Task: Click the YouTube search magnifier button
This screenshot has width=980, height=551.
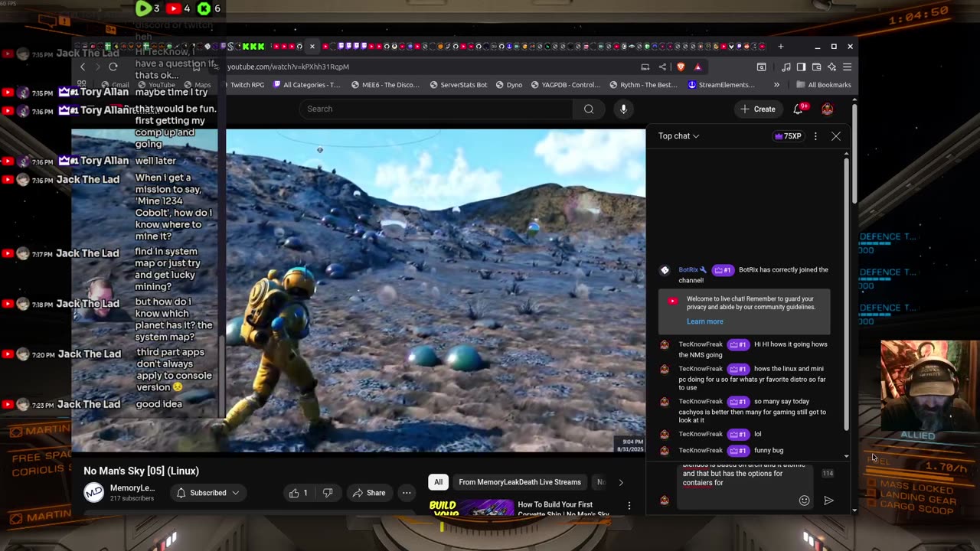Action: pyautogui.click(x=589, y=109)
